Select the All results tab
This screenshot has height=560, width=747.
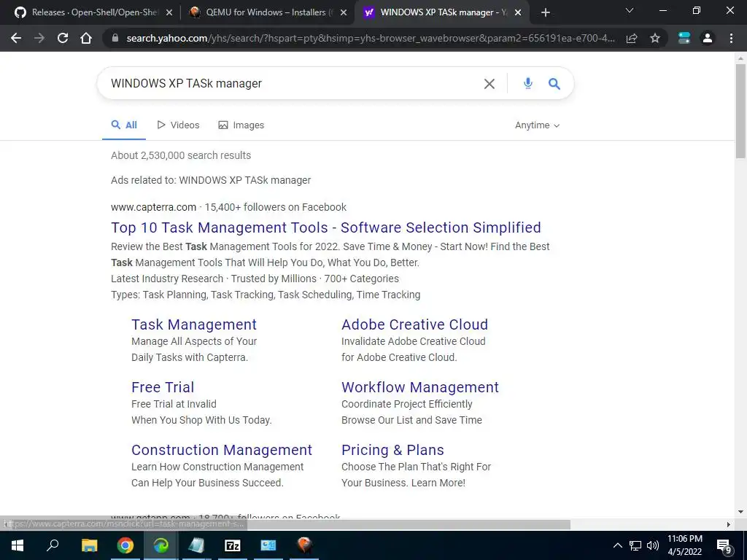124,125
